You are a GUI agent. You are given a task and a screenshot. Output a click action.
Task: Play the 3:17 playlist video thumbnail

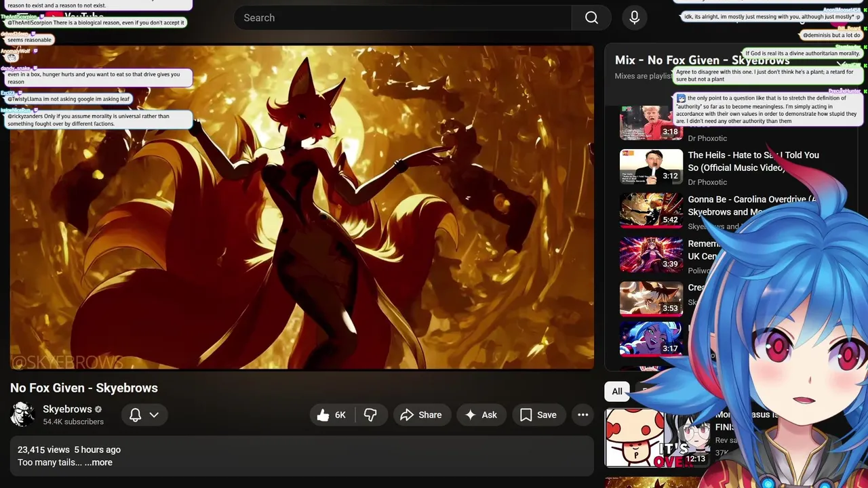(x=651, y=339)
